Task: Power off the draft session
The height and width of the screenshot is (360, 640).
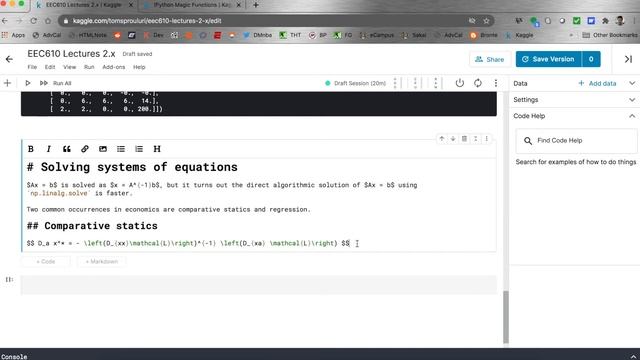Action: coord(460,83)
